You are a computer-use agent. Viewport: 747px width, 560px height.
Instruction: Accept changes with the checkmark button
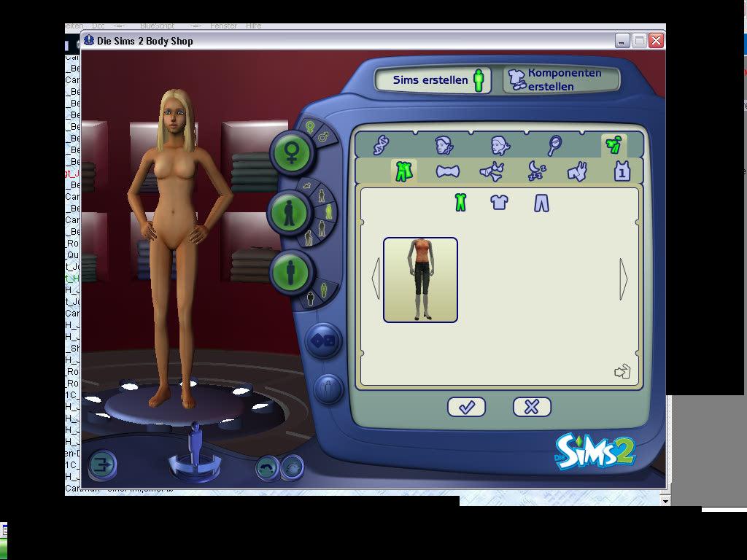(466, 407)
